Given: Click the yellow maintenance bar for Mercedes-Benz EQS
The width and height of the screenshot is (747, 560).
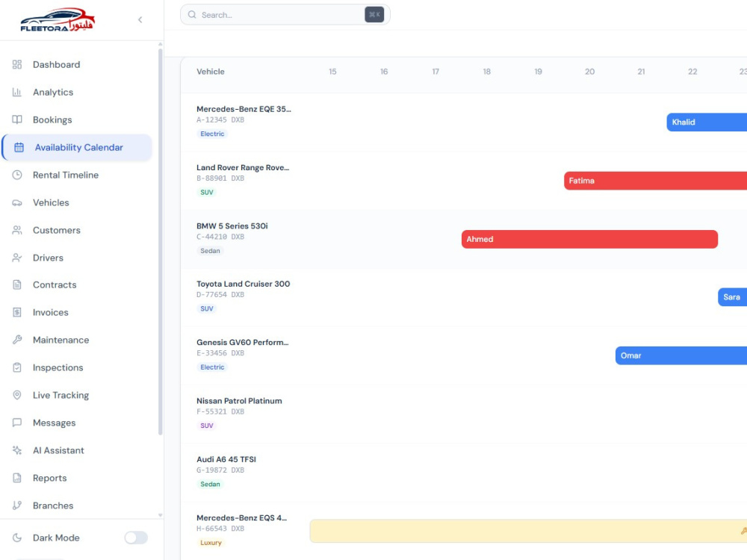Looking at the screenshot, I should click(528, 531).
